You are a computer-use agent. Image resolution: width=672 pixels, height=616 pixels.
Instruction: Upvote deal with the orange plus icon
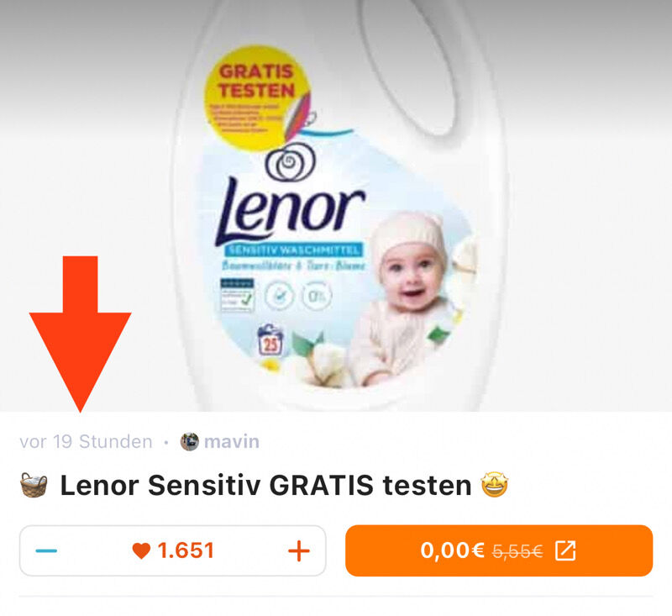(x=299, y=550)
